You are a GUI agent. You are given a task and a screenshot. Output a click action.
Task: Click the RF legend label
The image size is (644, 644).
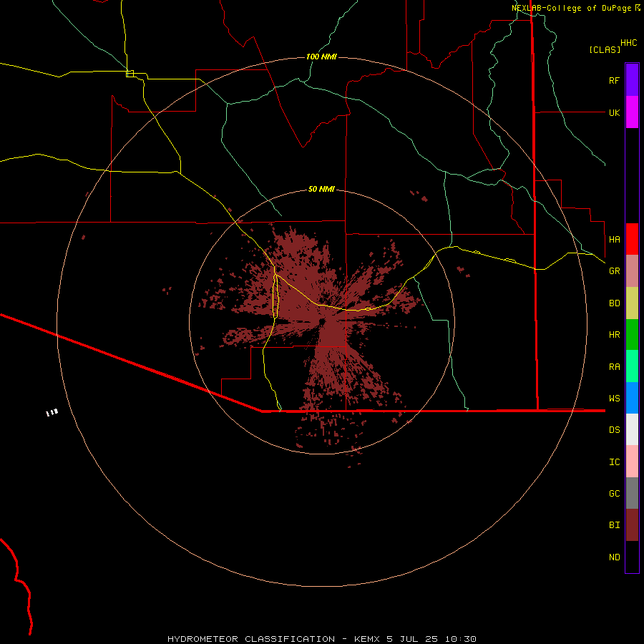pyautogui.click(x=614, y=80)
